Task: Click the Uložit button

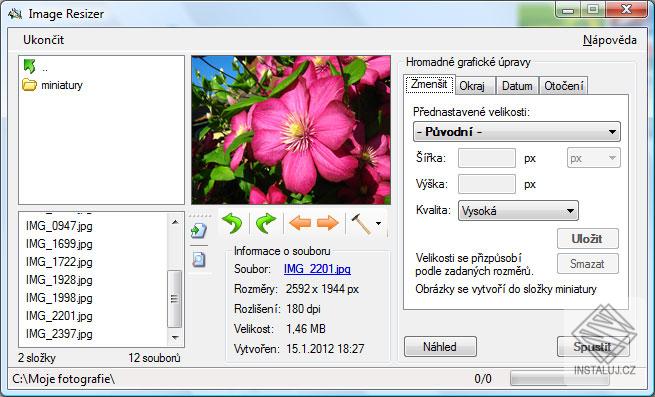Action: coord(587,239)
